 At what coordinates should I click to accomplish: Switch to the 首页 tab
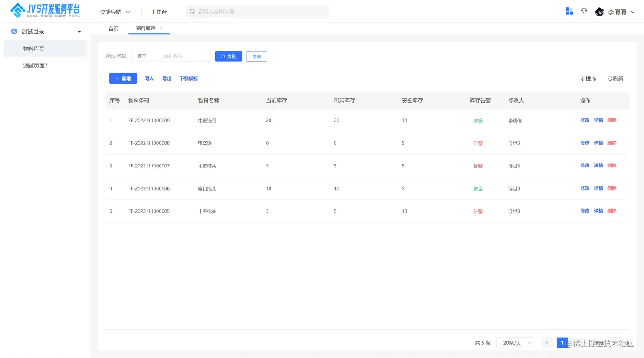[113, 29]
